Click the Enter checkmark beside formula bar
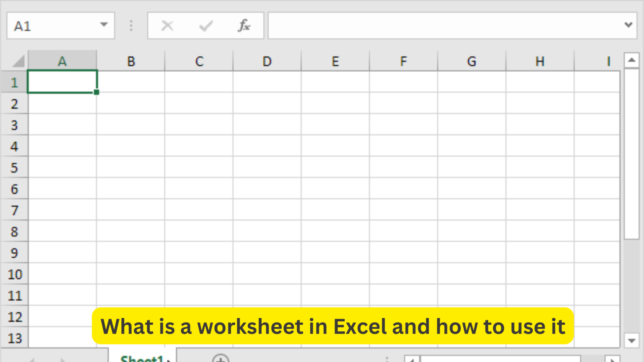This screenshot has height=362, width=644. coord(205,26)
